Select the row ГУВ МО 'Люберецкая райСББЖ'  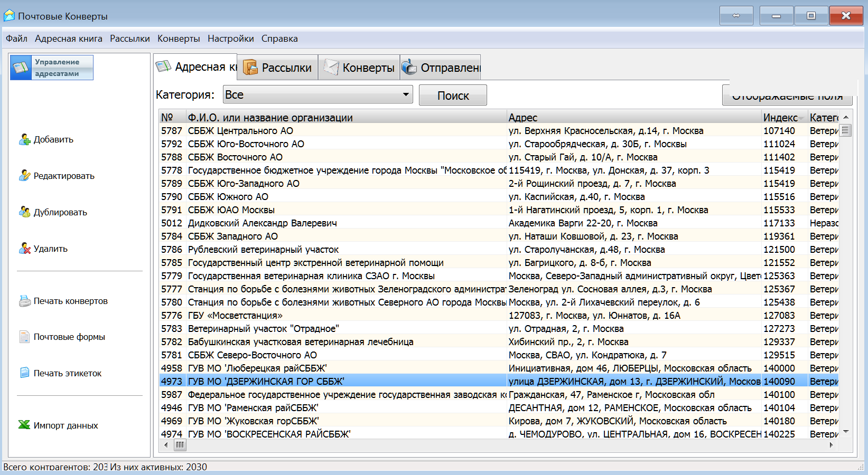(x=499, y=368)
